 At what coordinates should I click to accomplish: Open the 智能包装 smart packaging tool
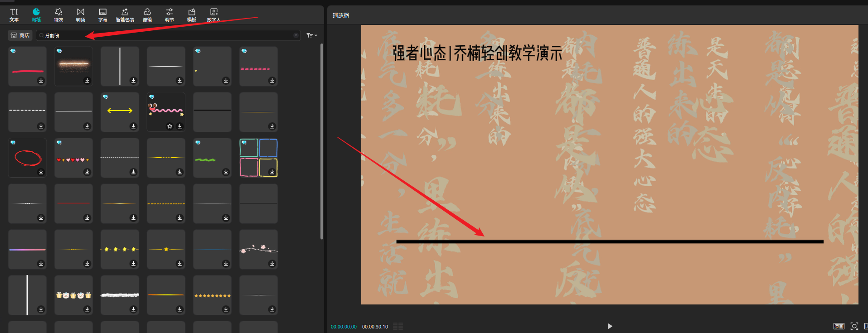125,15
